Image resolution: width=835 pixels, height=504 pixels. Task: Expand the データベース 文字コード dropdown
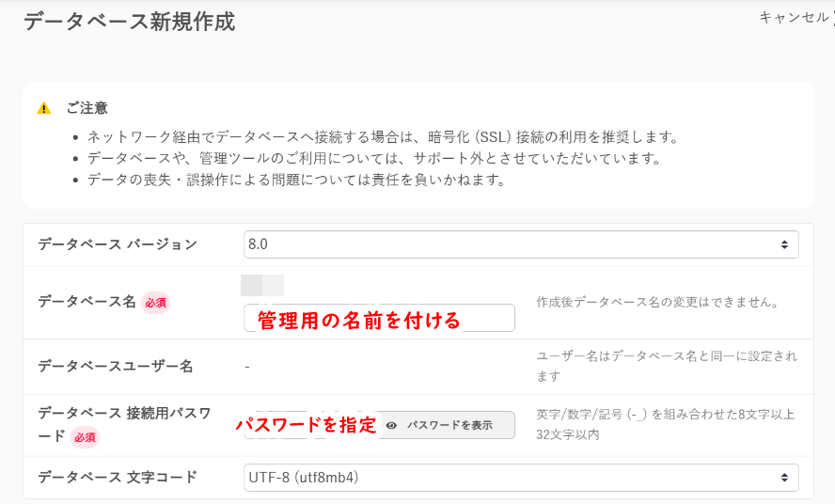click(x=520, y=478)
